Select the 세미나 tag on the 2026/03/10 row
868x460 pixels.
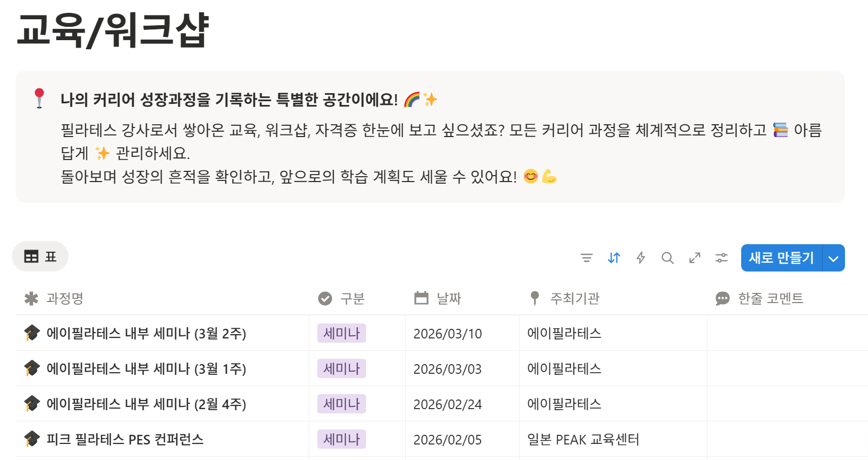tap(341, 333)
